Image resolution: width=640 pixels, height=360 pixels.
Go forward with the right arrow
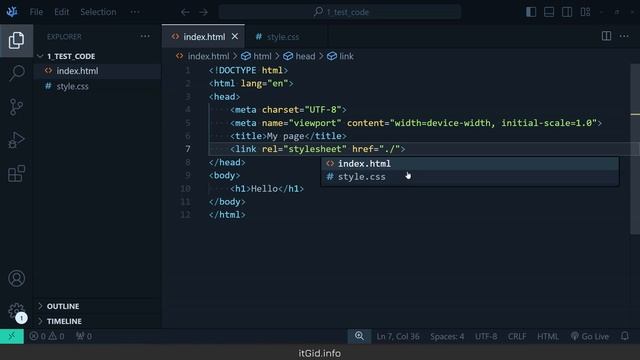click(203, 12)
